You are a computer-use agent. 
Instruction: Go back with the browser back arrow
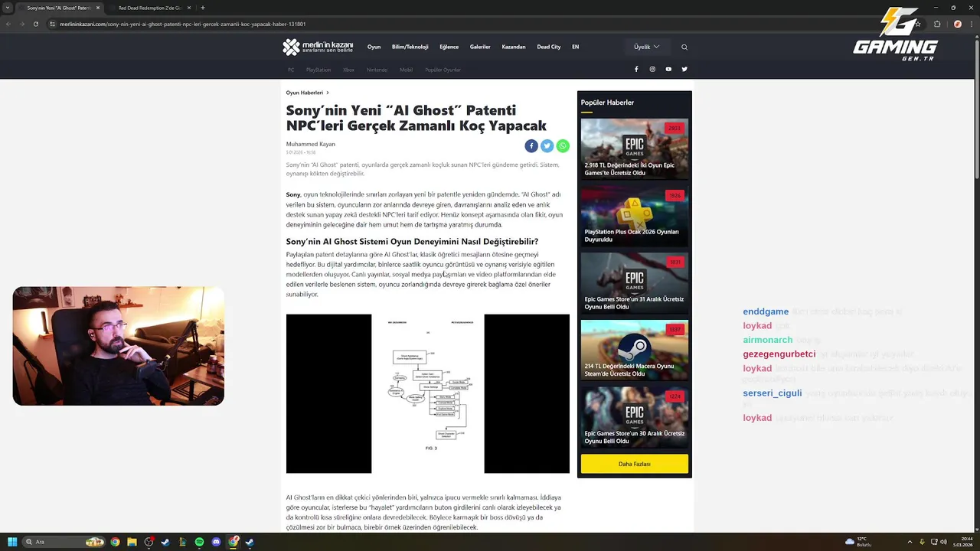click(8, 24)
